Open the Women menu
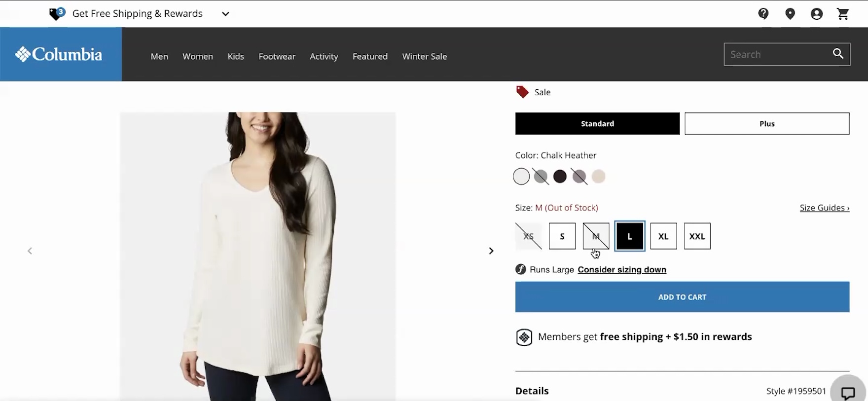This screenshot has height=401, width=868. coord(197,57)
